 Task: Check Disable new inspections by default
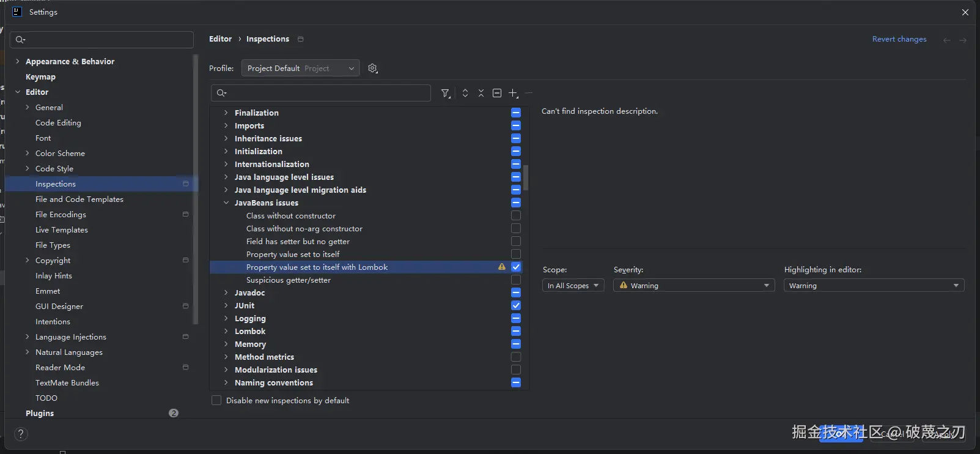tap(216, 400)
